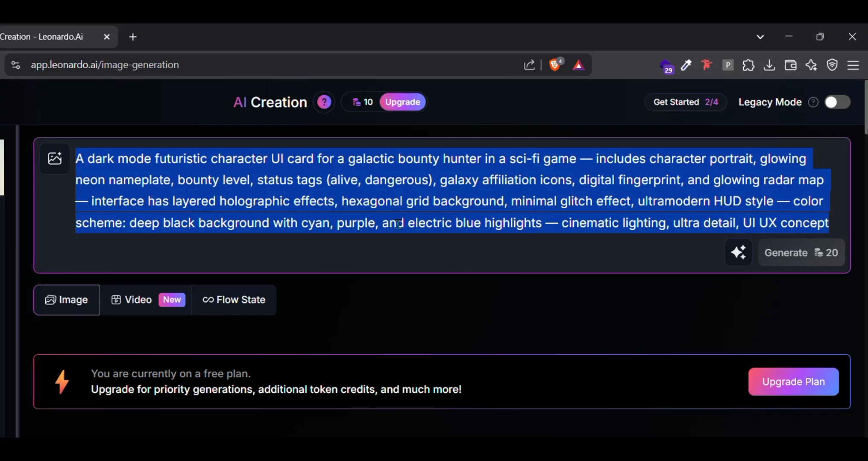Open the purple help question mark icon
This screenshot has width=868, height=461.
coord(324,102)
